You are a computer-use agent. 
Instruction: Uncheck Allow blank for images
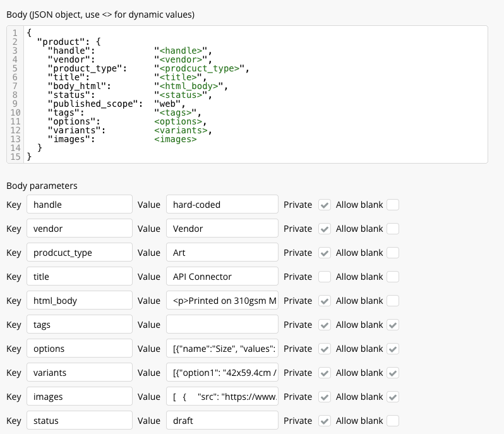(393, 397)
